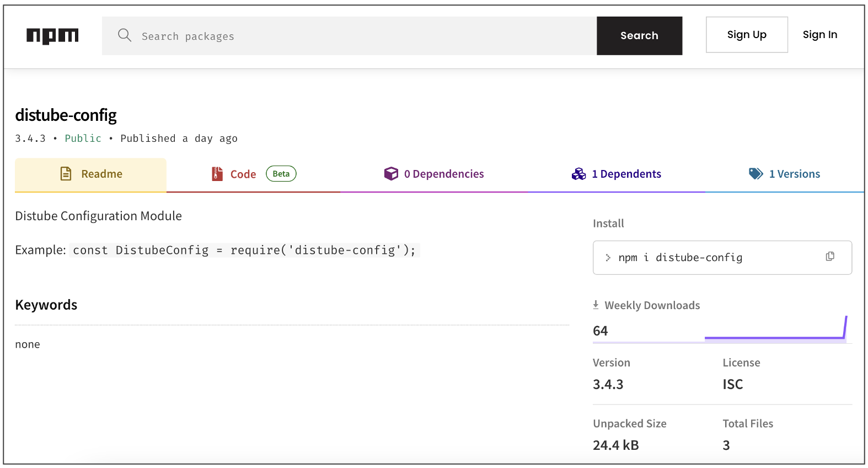Switch to the Code tab
The height and width of the screenshot is (468, 868).
click(x=243, y=174)
